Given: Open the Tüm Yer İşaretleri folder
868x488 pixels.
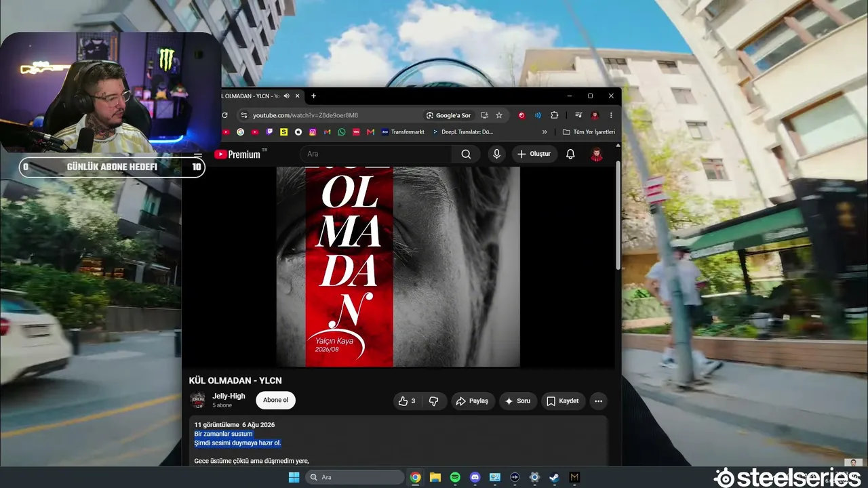Looking at the screenshot, I should (x=589, y=132).
